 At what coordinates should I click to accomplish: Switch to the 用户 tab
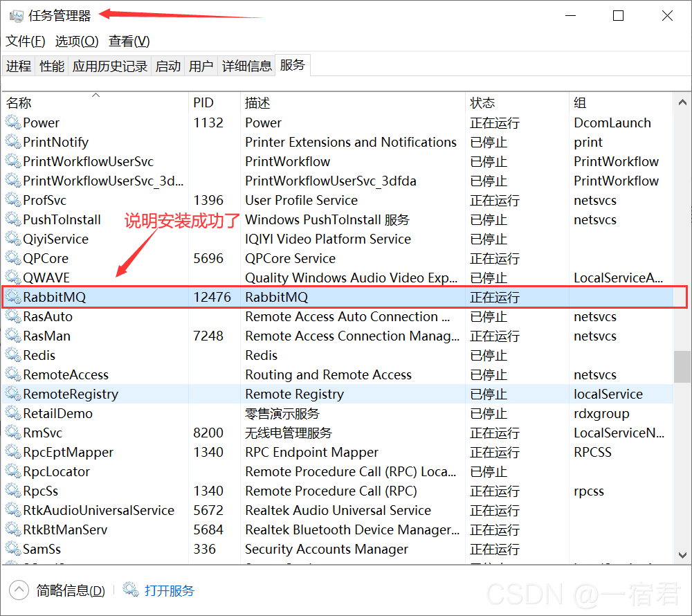point(201,66)
